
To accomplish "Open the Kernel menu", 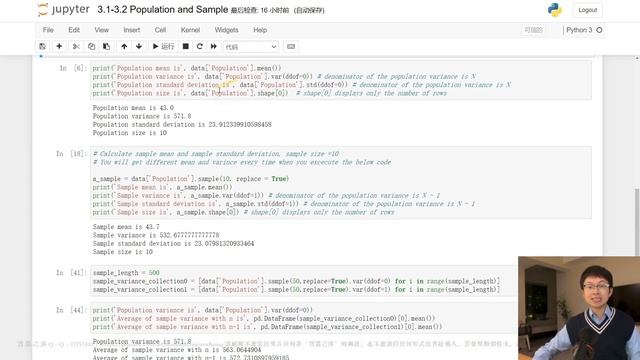I will pos(190,30).
